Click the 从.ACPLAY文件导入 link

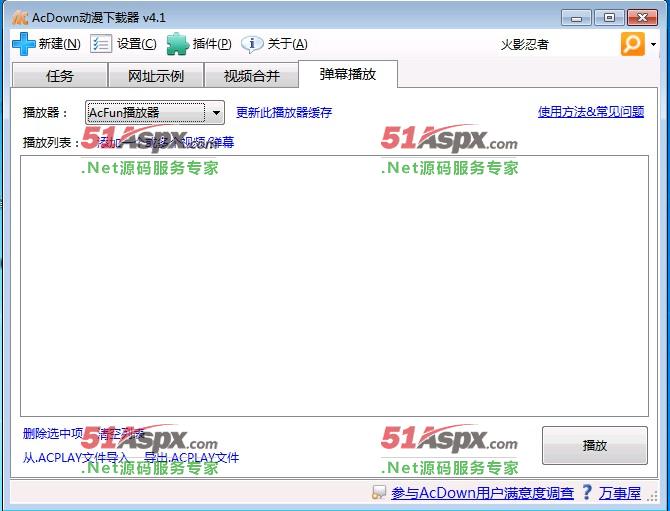click(76, 458)
